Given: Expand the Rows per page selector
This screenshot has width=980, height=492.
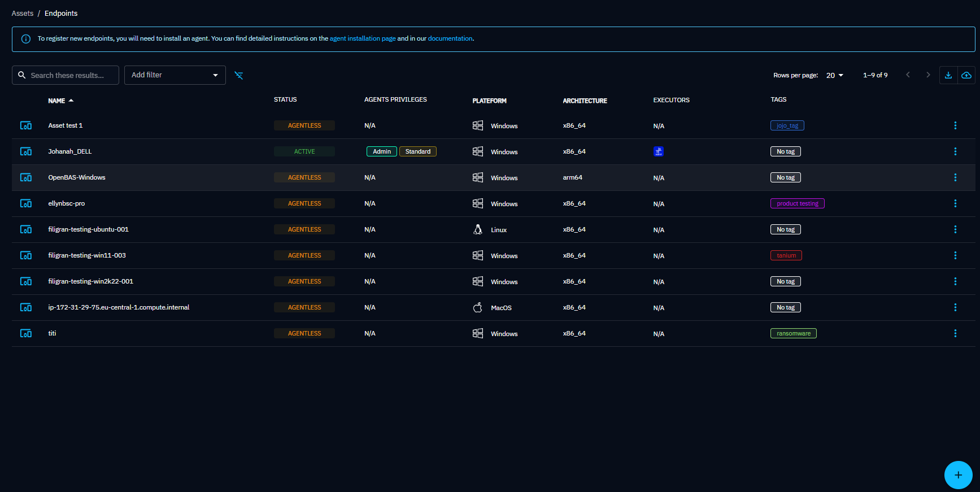Looking at the screenshot, I should [x=834, y=75].
